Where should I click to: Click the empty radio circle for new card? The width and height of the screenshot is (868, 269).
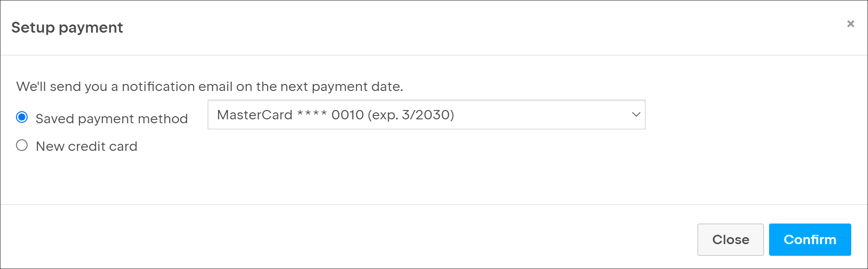pos(22,146)
